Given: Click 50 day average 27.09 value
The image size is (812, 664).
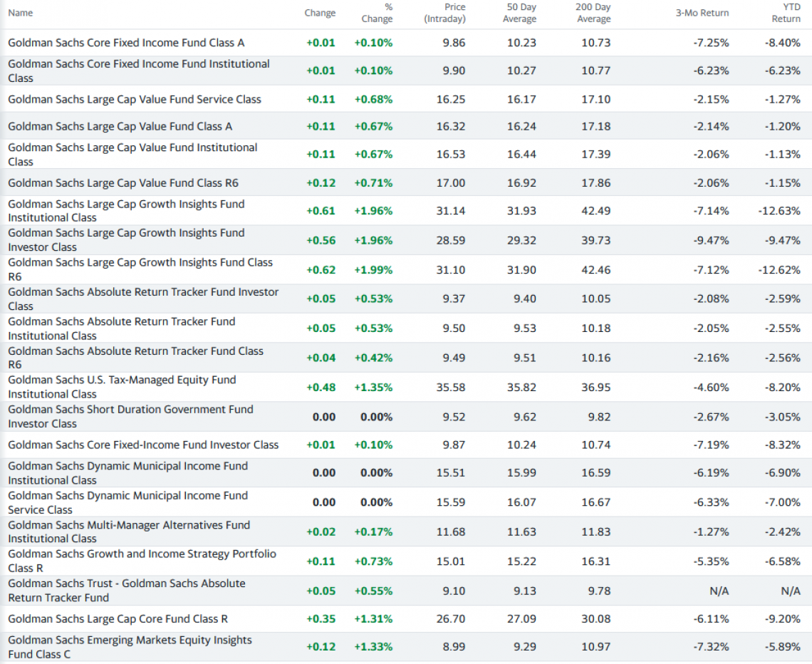Looking at the screenshot, I should point(521,619).
